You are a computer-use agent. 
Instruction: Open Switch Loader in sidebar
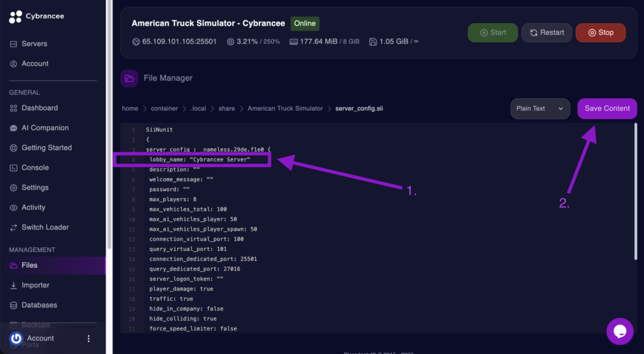pos(45,227)
